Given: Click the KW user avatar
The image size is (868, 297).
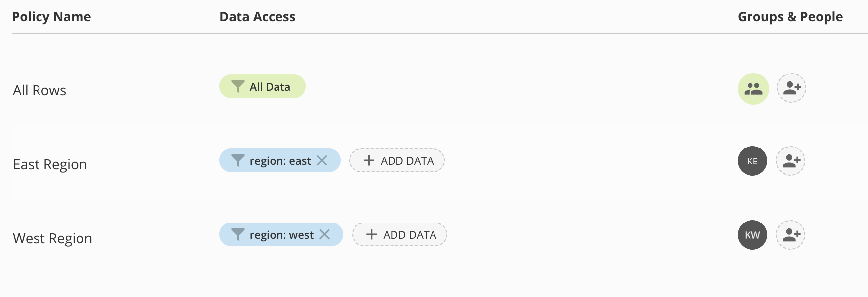Looking at the screenshot, I should [x=752, y=235].
